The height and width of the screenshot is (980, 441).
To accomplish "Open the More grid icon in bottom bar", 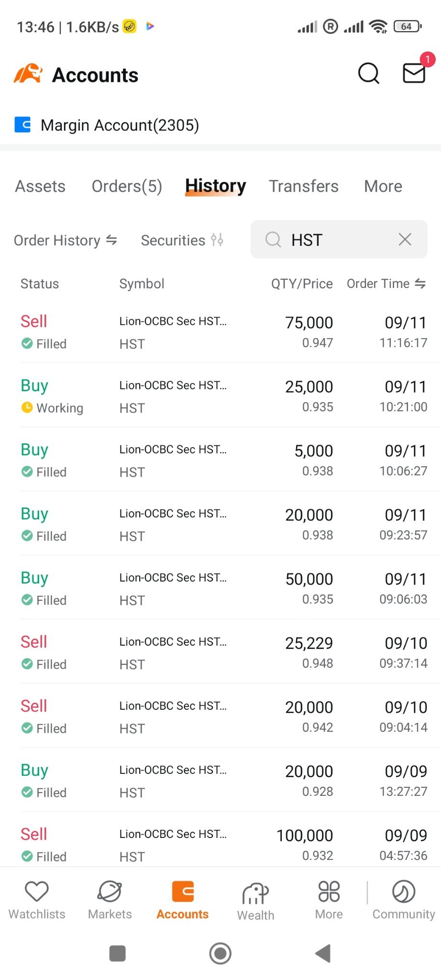I will click(x=329, y=892).
